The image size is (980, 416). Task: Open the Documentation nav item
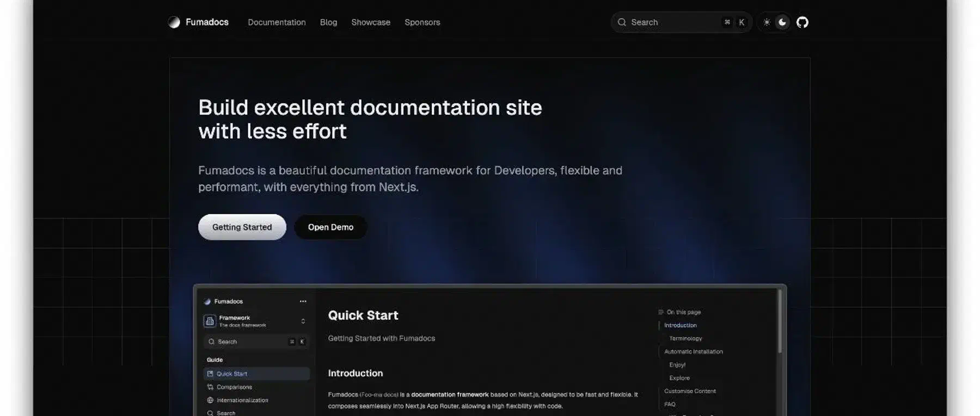tap(277, 22)
